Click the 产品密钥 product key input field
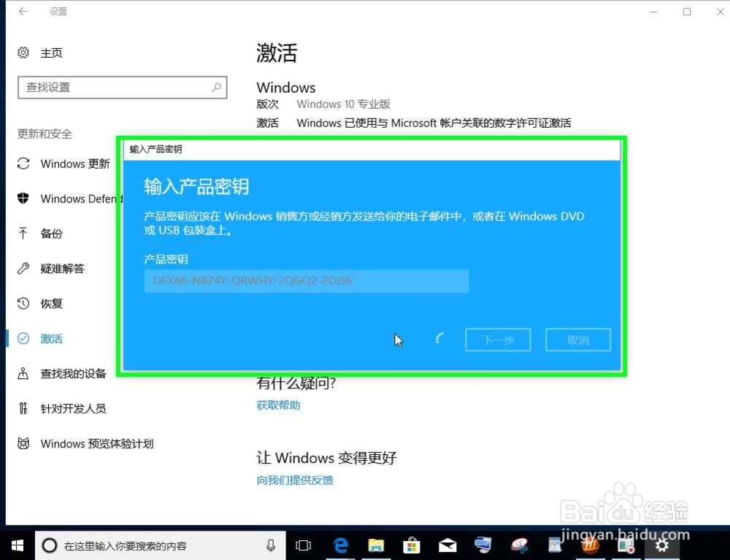 pyautogui.click(x=307, y=280)
